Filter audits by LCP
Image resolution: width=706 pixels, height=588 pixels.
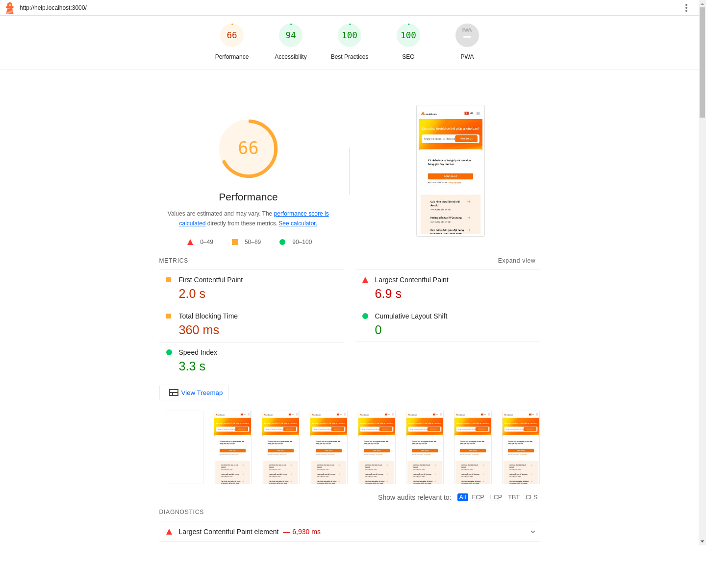coord(496,497)
